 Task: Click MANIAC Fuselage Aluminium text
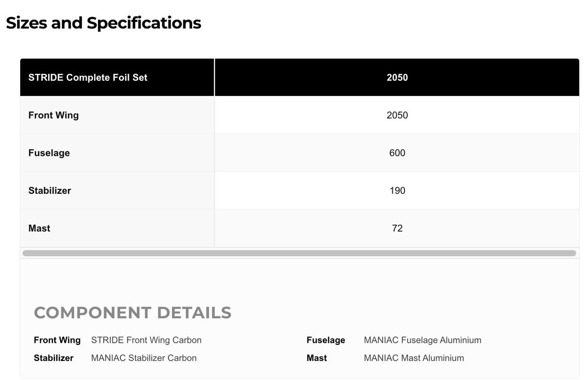pos(422,340)
